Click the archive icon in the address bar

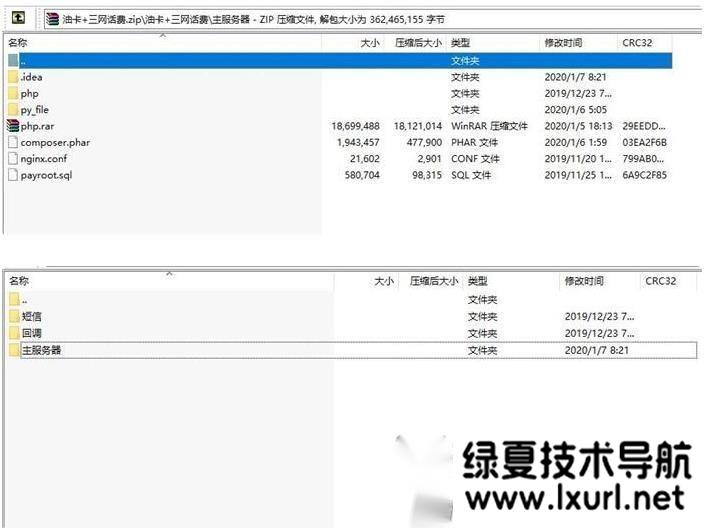53,19
